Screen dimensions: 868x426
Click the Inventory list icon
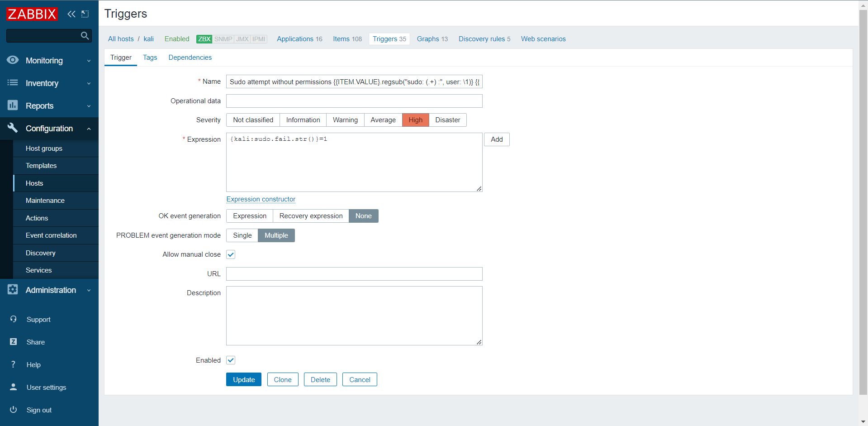13,83
